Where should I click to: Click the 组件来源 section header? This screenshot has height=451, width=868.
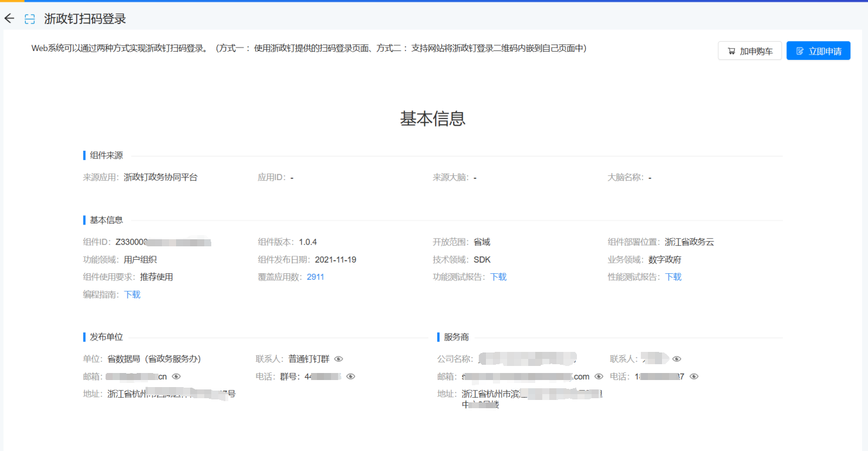tap(106, 155)
